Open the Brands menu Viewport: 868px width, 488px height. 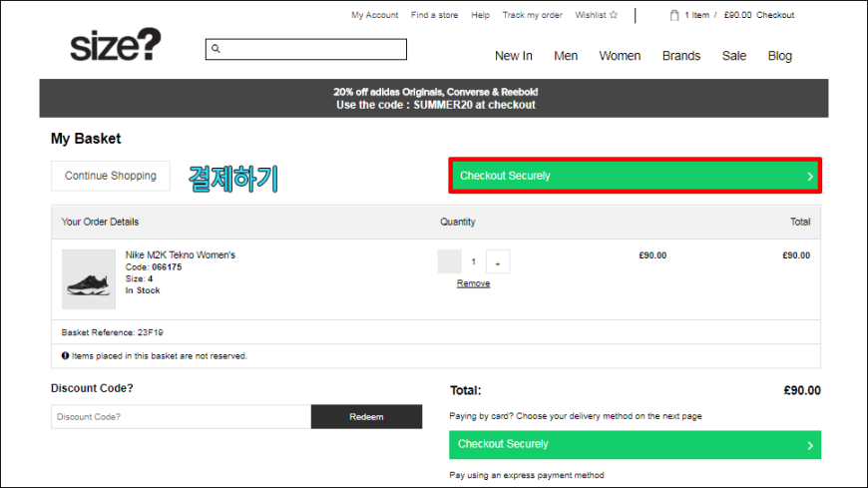coord(681,56)
